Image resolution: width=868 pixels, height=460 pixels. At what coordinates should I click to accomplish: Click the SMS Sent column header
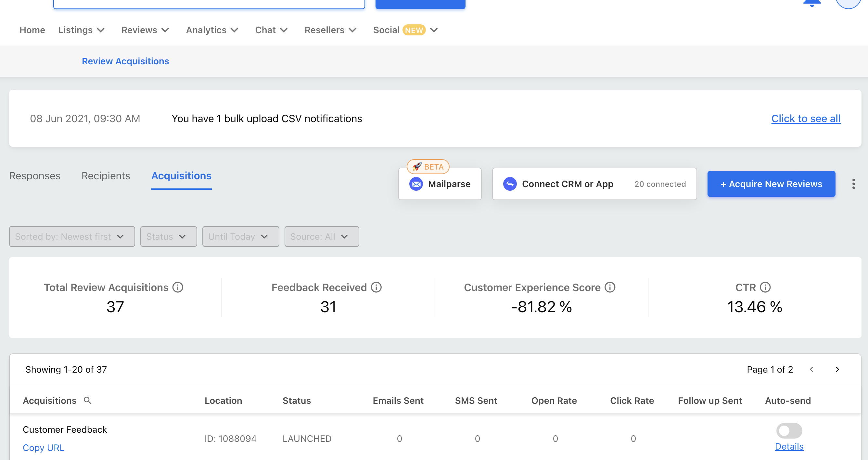pos(476,400)
